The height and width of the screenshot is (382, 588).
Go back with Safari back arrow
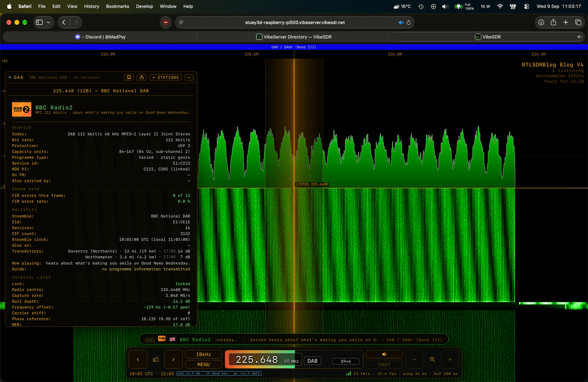pos(64,22)
